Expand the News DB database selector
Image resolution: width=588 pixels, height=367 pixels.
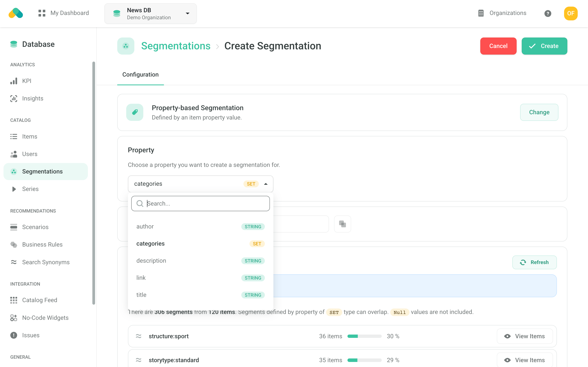point(150,13)
